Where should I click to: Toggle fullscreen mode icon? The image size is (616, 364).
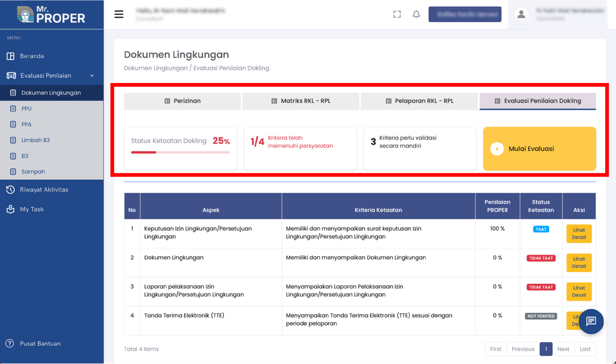click(397, 14)
